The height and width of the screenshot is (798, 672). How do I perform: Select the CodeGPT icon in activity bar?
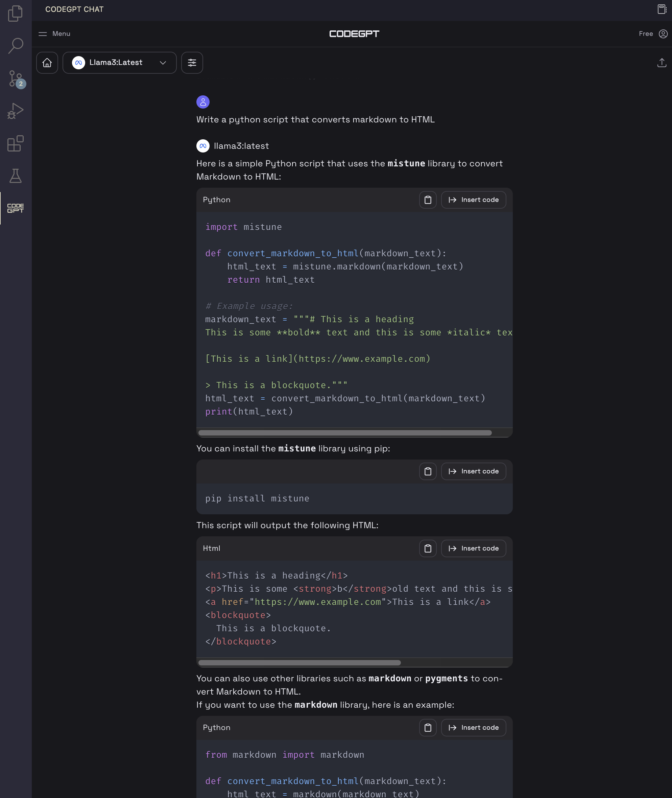point(16,208)
